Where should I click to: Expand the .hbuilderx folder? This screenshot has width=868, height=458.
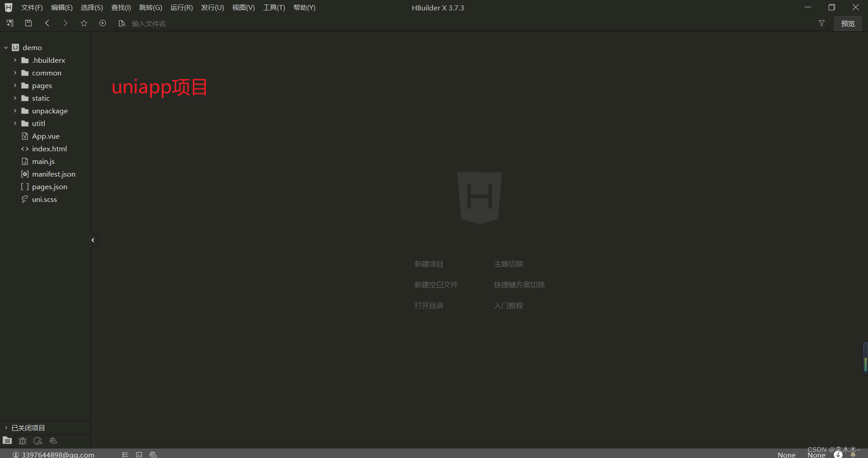pos(15,60)
